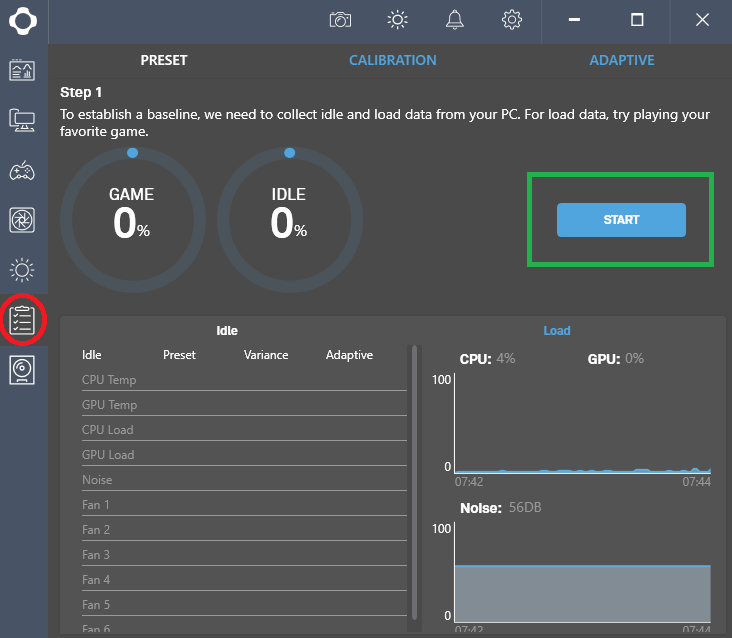The width and height of the screenshot is (732, 638).
Task: Click the Preset column header
Action: [x=179, y=355]
